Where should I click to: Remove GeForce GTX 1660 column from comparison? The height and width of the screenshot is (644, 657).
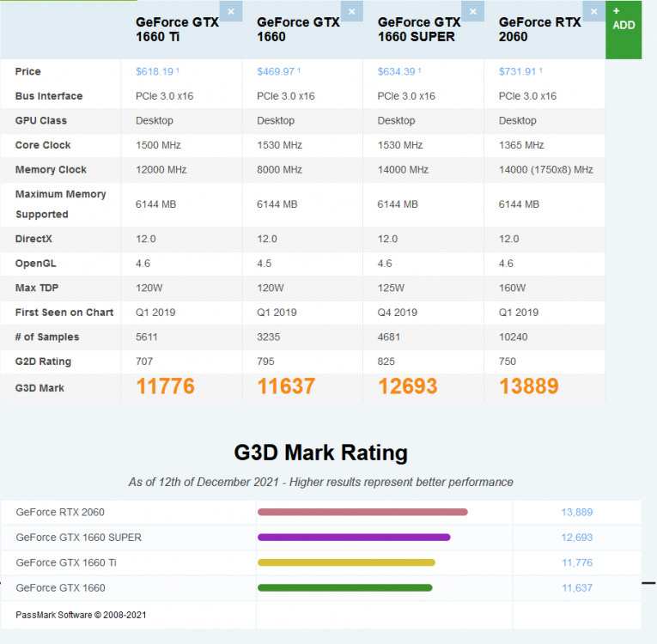[x=351, y=11]
